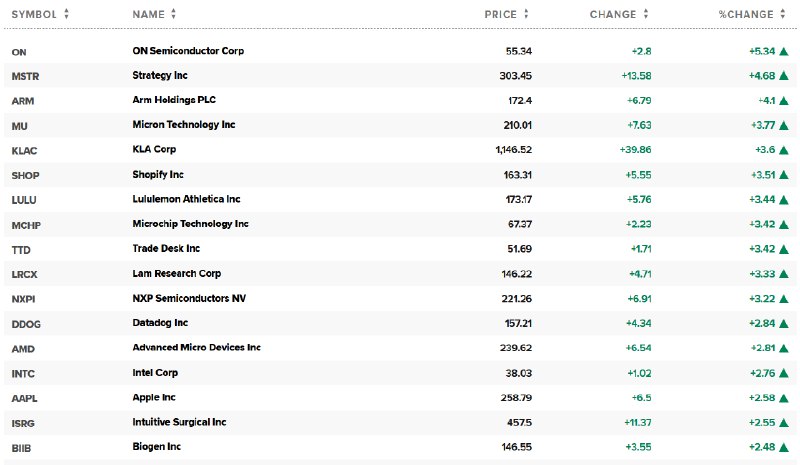The image size is (800, 465).
Task: Click the change value +11.37
Action: 638,423
